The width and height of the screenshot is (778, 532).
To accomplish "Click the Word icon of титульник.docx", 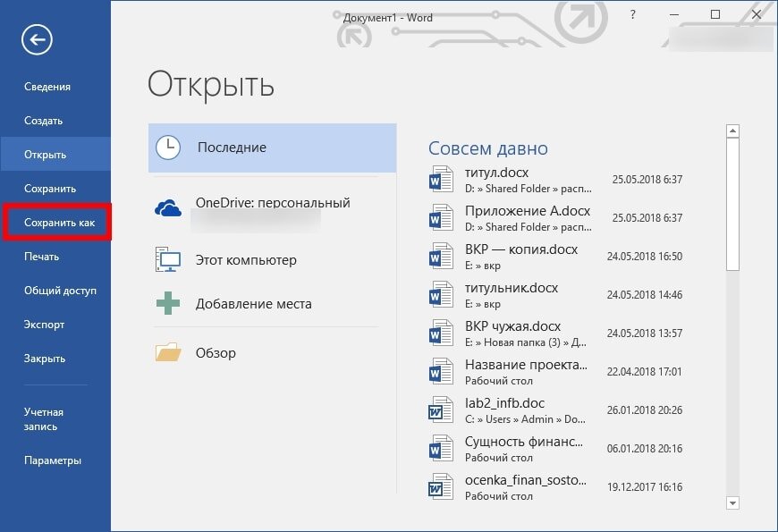I will (441, 294).
